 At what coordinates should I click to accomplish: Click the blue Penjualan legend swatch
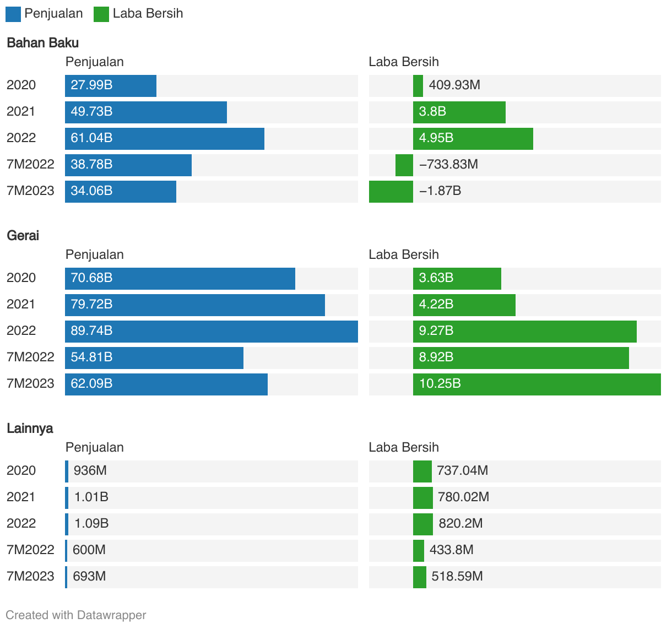point(13,14)
